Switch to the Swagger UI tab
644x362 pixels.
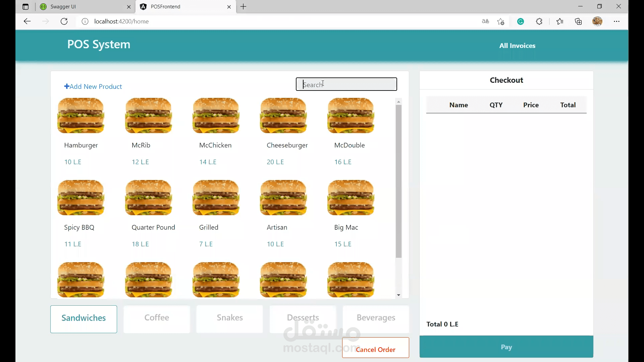(x=86, y=7)
